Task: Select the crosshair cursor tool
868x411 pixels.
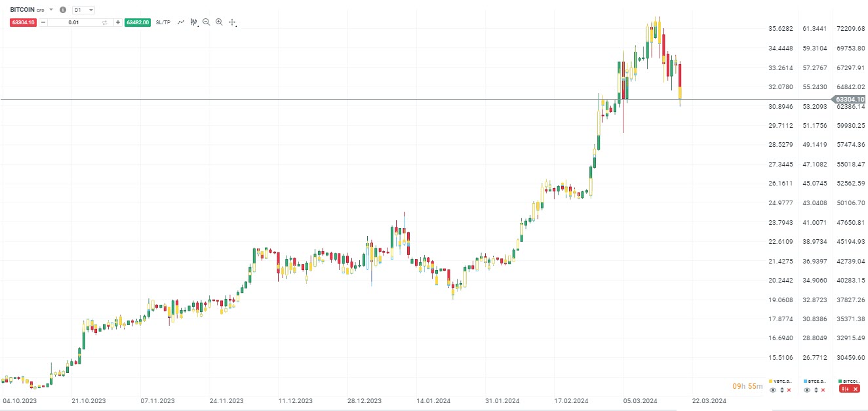Action: (232, 22)
